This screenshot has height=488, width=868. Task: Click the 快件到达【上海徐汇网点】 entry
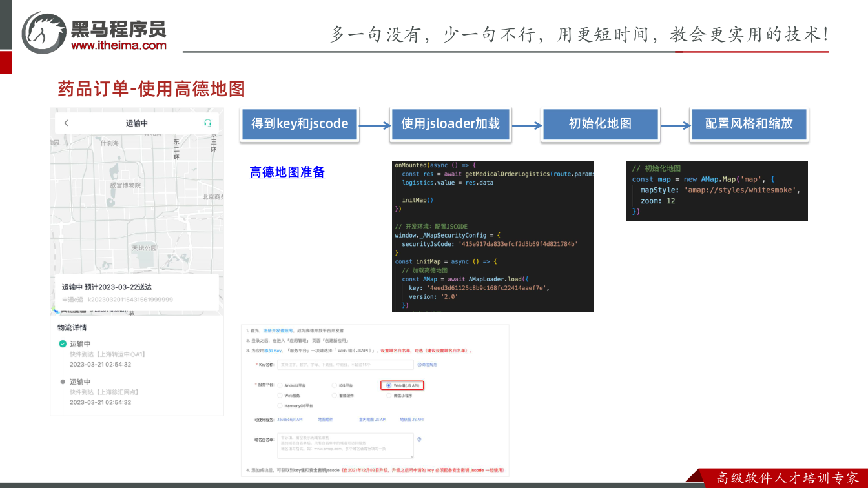click(105, 392)
